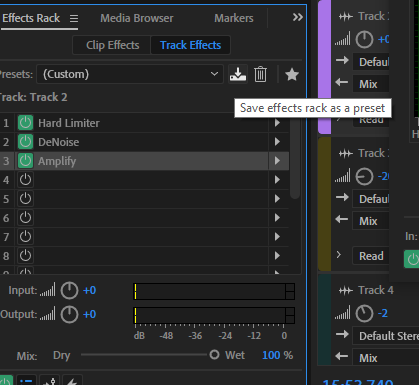This screenshot has height=385, width=419.
Task: Disable the Amplify effect power button
Action: [25, 161]
